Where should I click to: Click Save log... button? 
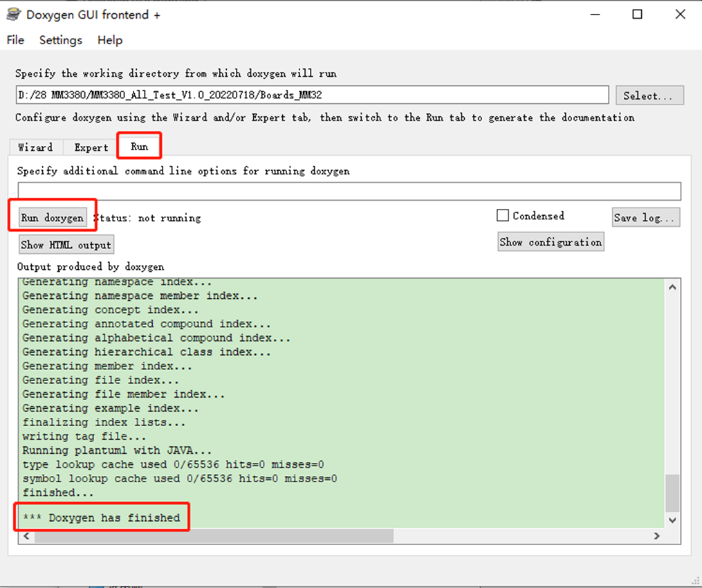[646, 217]
